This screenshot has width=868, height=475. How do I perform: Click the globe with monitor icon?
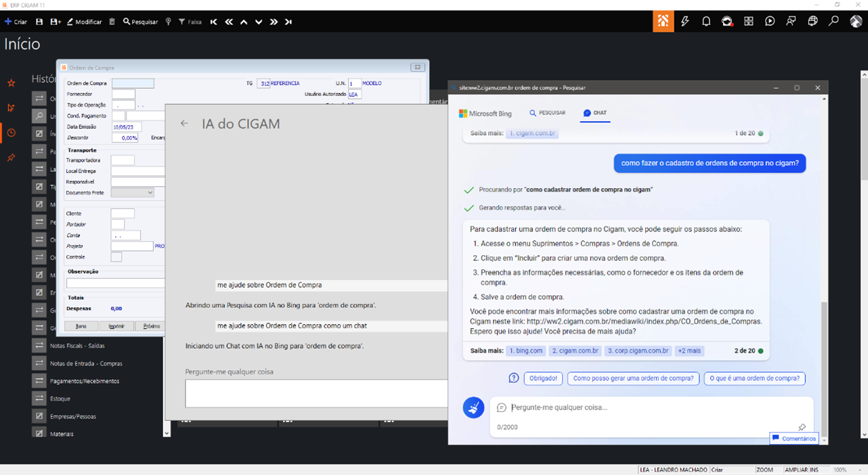(x=812, y=21)
